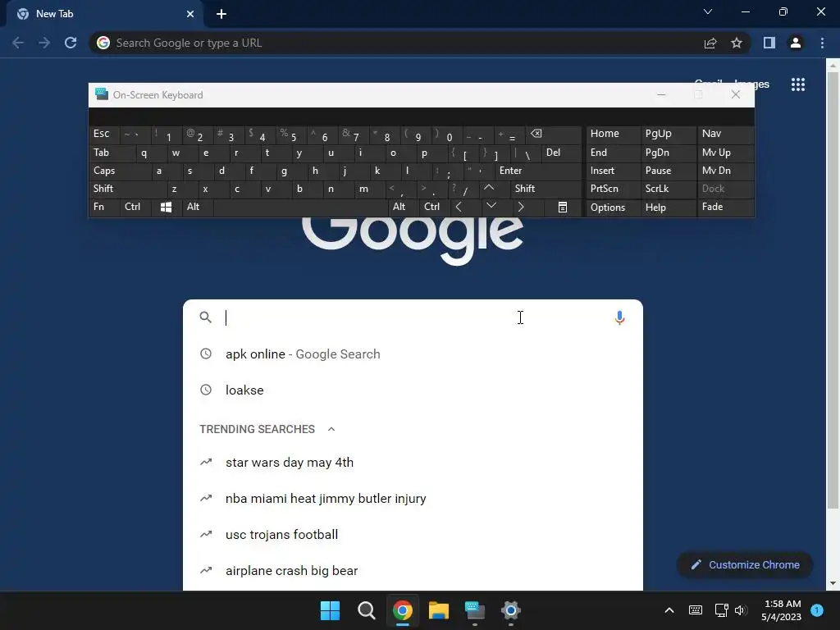Open the Chrome three-dot menu
The height and width of the screenshot is (630, 840).
point(822,43)
